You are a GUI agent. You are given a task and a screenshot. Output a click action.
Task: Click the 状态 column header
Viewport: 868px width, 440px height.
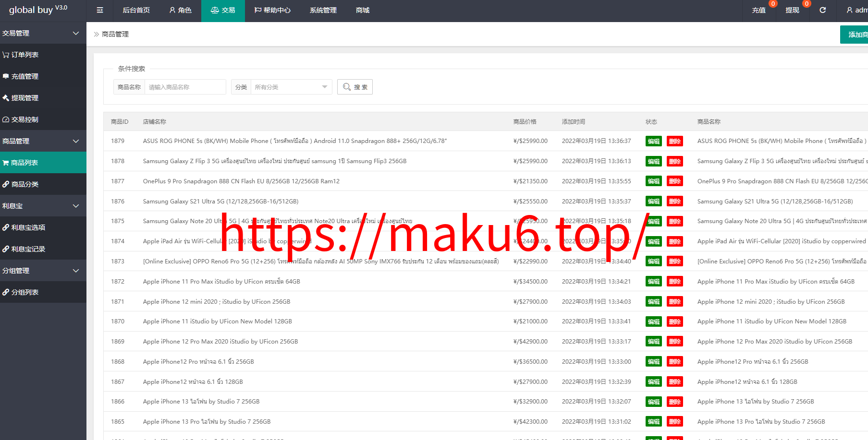click(651, 122)
